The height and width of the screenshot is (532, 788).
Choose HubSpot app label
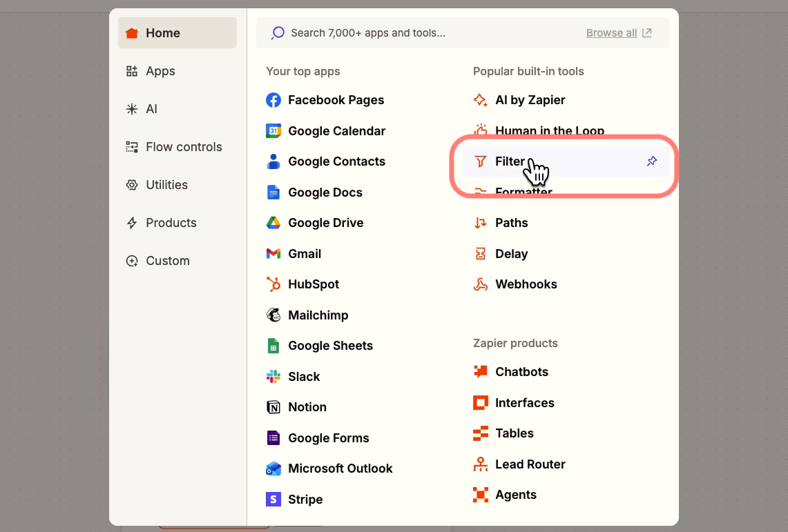pyautogui.click(x=314, y=284)
